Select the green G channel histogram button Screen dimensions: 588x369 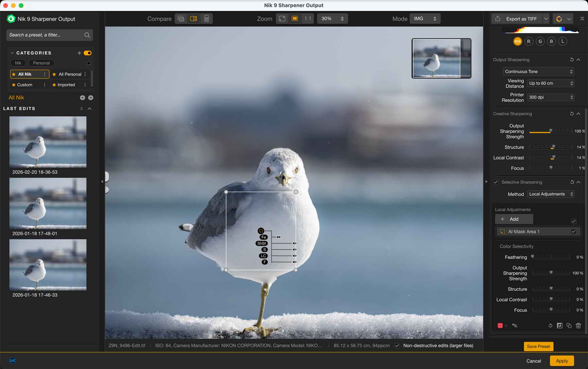point(540,41)
